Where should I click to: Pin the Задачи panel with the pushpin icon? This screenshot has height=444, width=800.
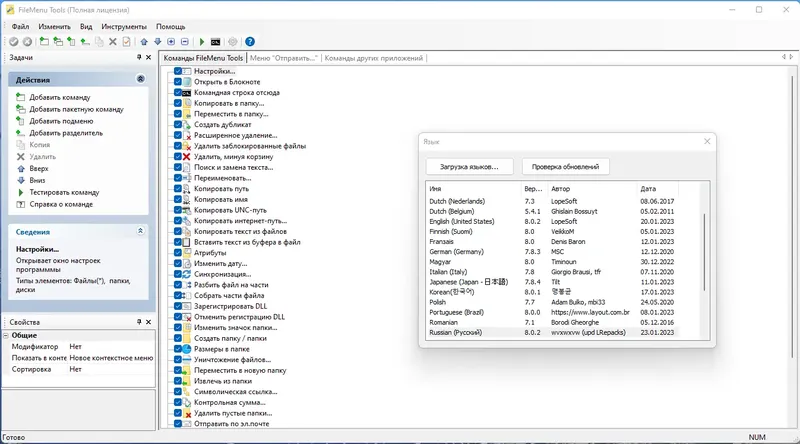coord(139,58)
